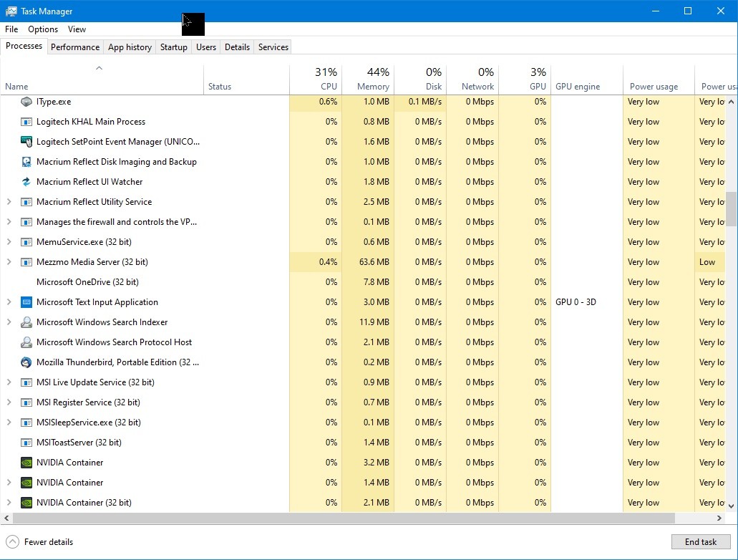Click the Logitech SetPoint Event Manager icon
Screen dimensions: 738x560
coord(26,142)
